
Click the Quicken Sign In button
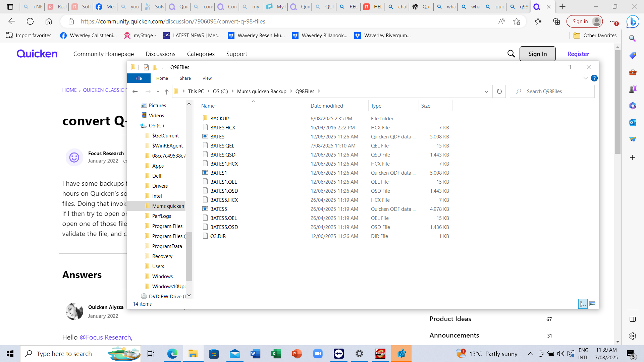click(537, 54)
